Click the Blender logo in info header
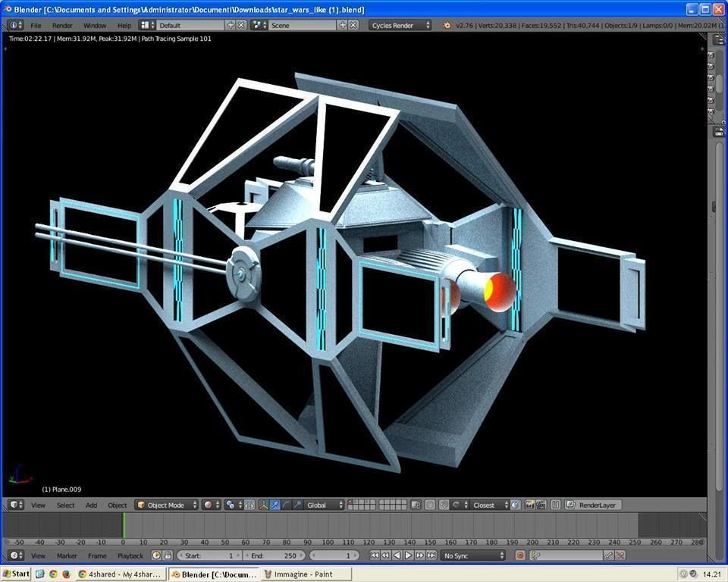 [447, 26]
